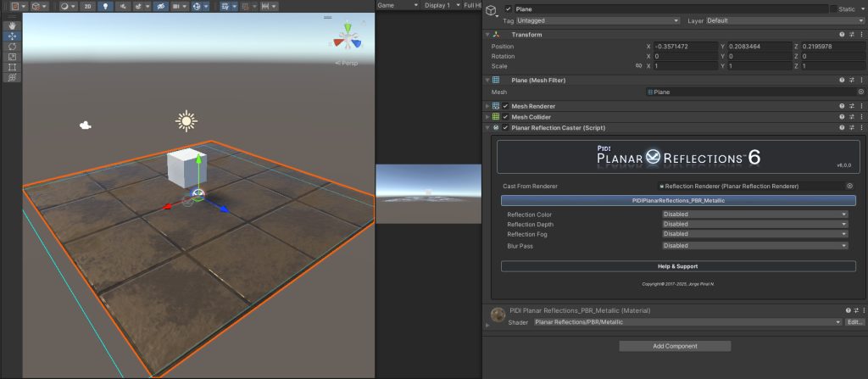Select the Move tool

click(x=12, y=36)
